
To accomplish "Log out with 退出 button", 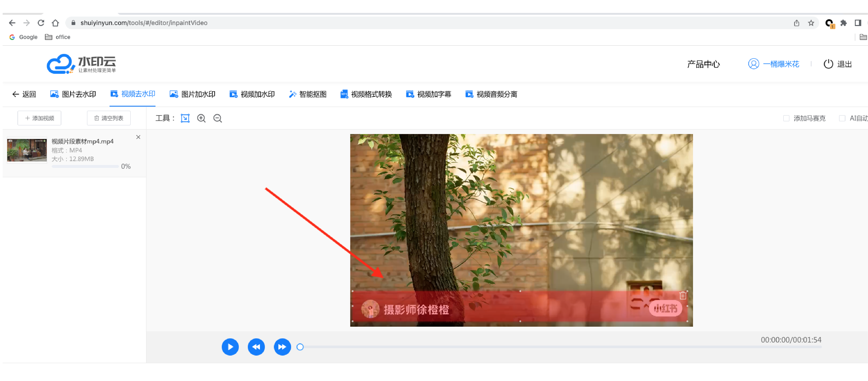I will click(838, 64).
